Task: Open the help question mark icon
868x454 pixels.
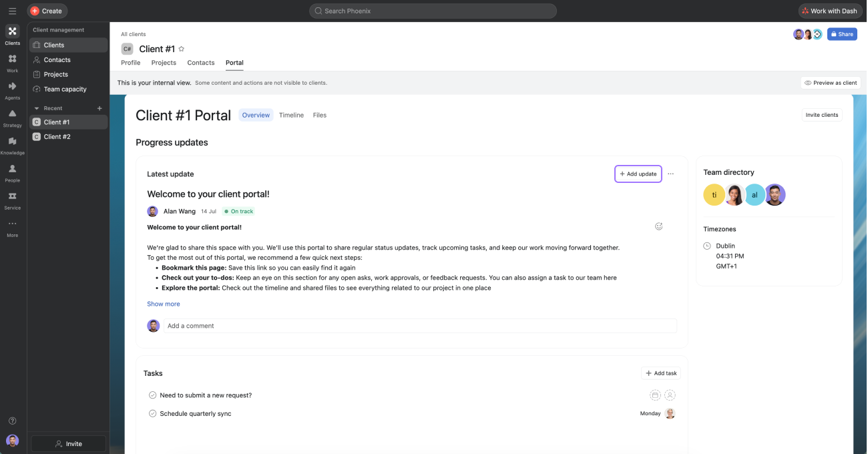Action: [x=12, y=421]
